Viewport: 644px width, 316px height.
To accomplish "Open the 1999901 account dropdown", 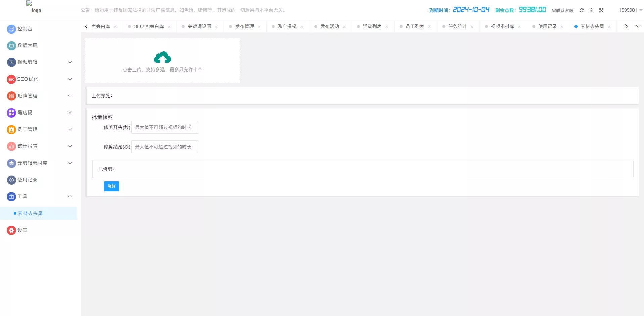I will 629,10.
